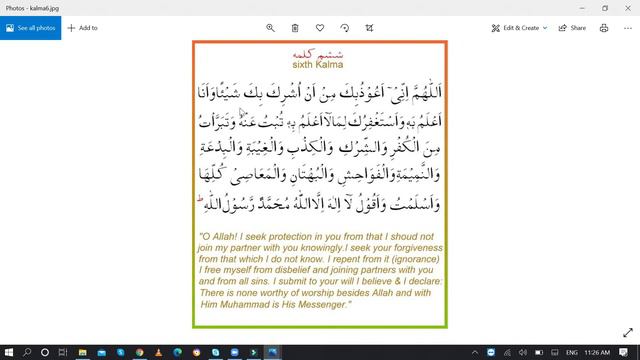The width and height of the screenshot is (640, 360).
Task: Enter full screen with the diagonal arrows icon
Action: point(628,333)
